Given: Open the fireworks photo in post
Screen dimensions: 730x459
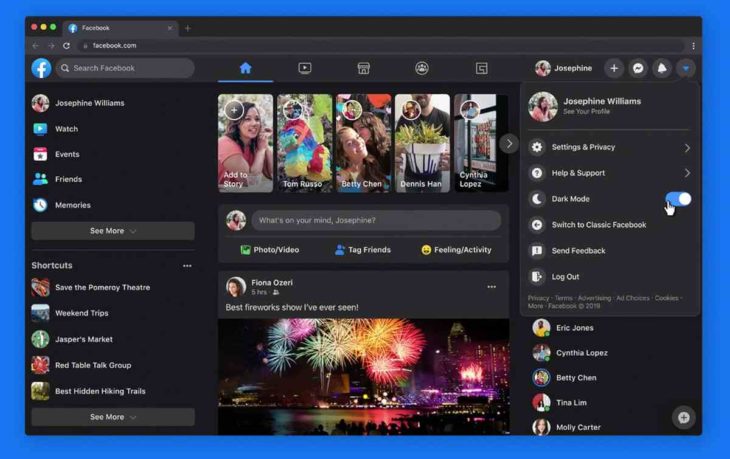Looking at the screenshot, I should coord(364,377).
